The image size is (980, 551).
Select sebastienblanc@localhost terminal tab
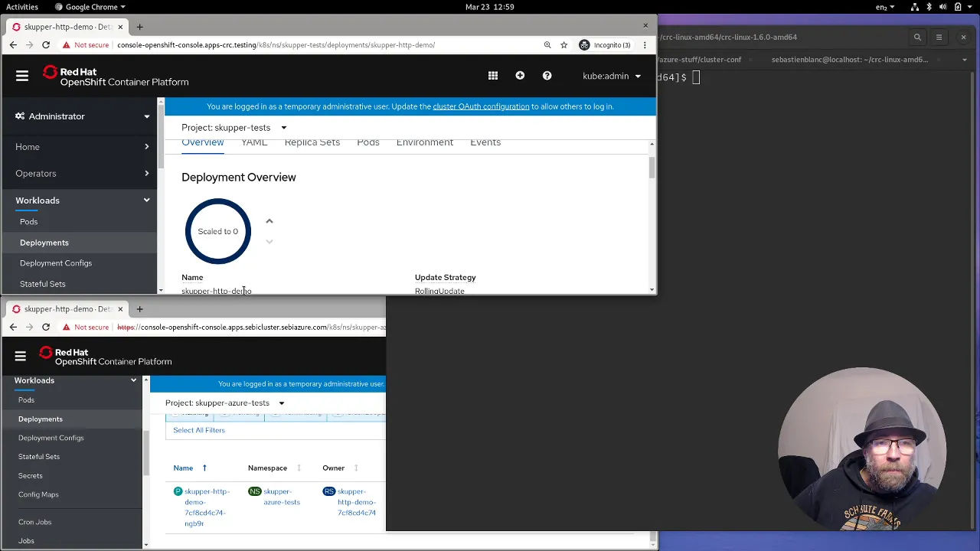[850, 60]
